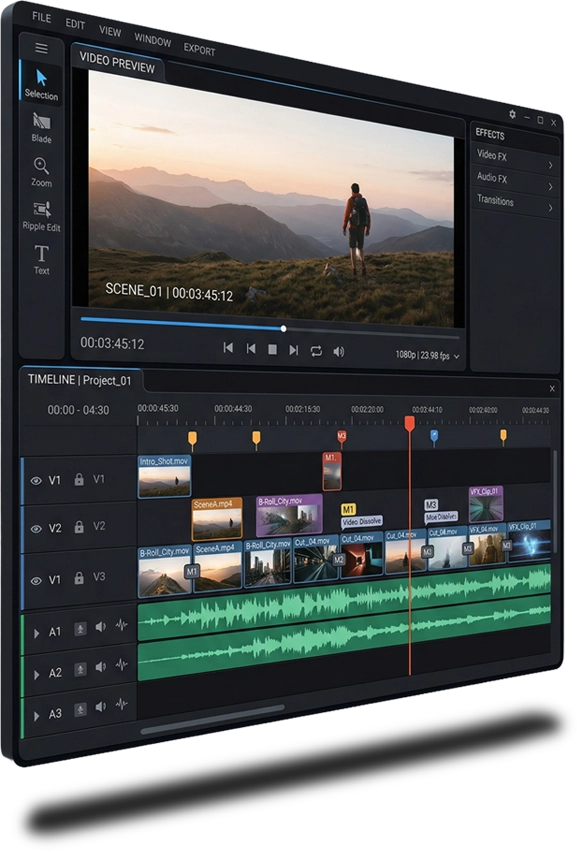Screen dimensions: 577x852
Task: Select the Ripple Edit tool
Action: [x=41, y=216]
